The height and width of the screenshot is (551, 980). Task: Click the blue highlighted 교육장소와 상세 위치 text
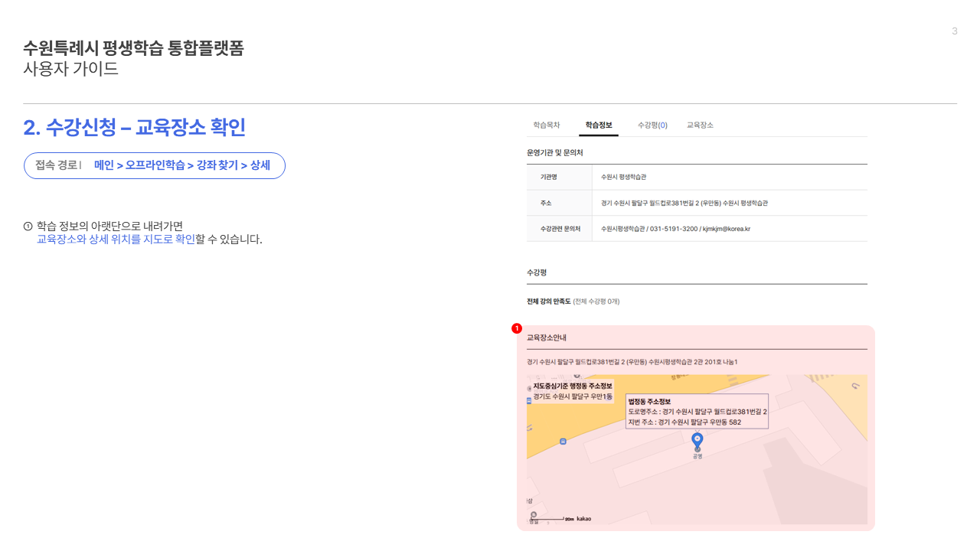tap(116, 240)
